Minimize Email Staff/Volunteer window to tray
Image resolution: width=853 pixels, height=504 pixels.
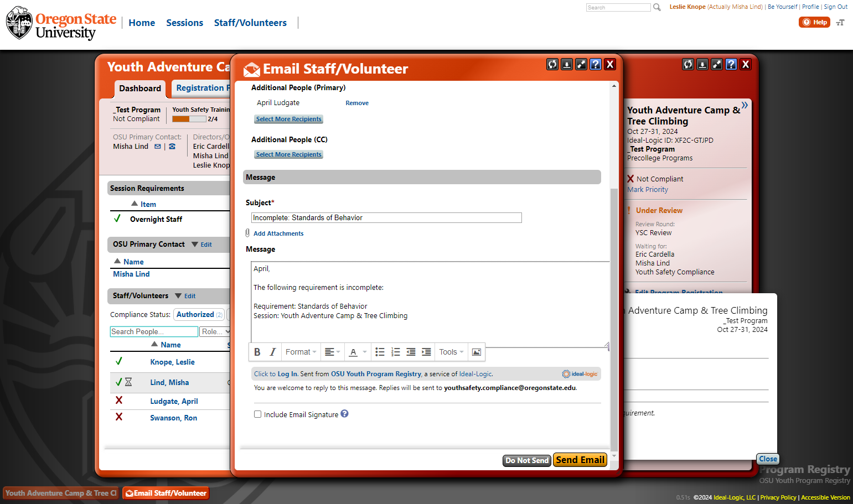pos(567,64)
